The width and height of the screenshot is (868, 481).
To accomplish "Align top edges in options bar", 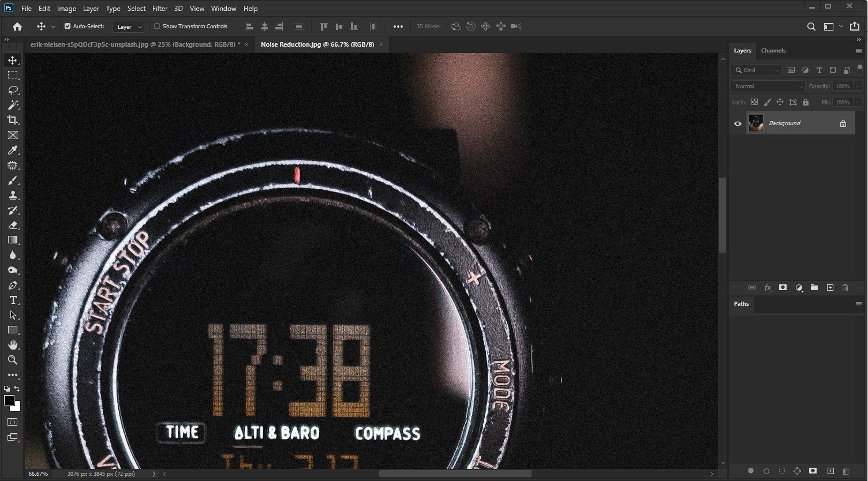I will pos(323,27).
